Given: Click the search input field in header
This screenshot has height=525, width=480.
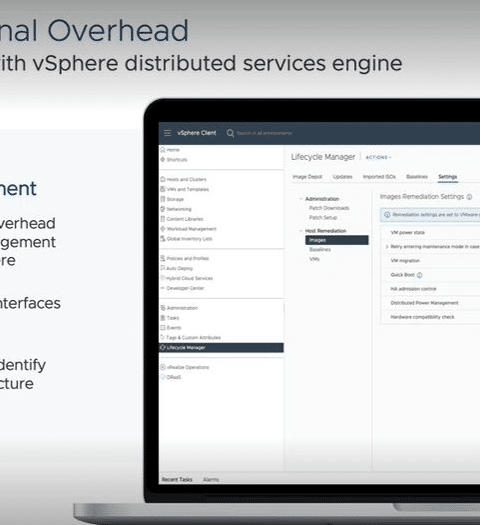Looking at the screenshot, I should pyautogui.click(x=264, y=133).
